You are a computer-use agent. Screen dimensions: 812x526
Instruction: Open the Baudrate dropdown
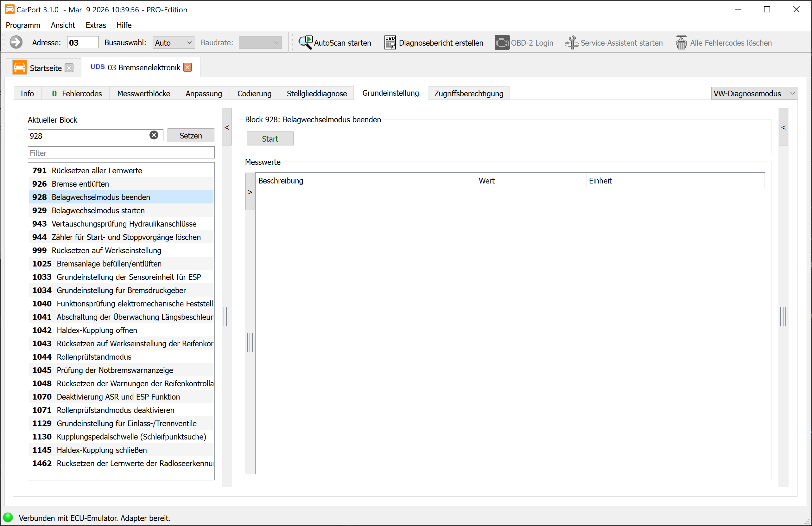coord(260,43)
